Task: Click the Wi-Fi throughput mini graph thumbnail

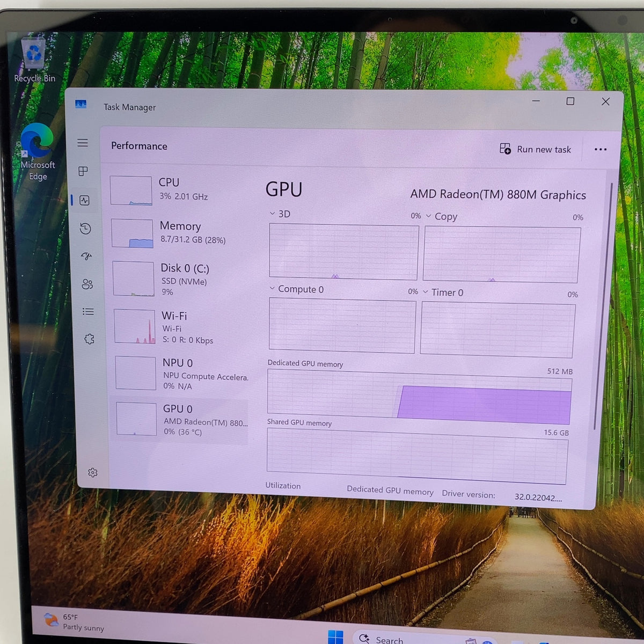Action: click(135, 326)
